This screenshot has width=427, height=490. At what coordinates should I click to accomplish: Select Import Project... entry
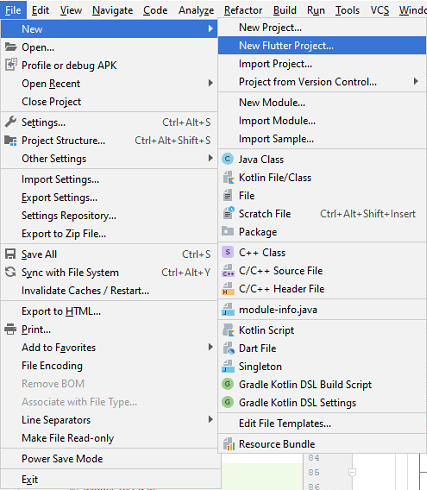[322, 63]
